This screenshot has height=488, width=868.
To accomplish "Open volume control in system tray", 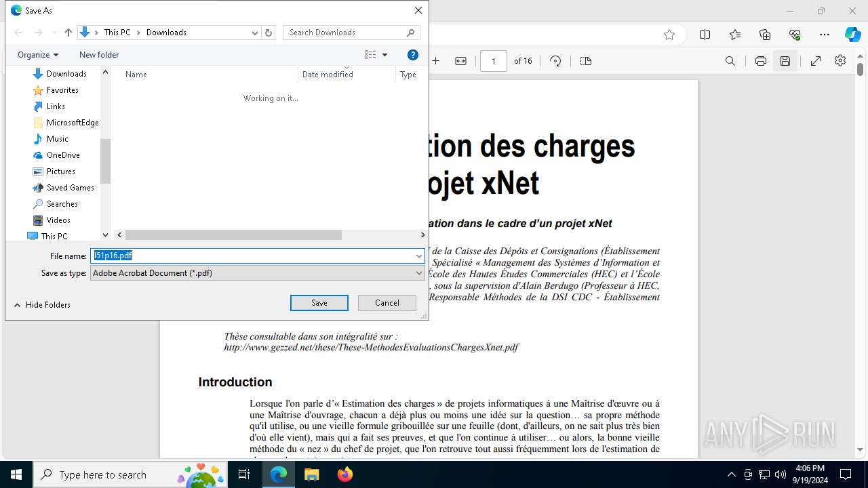I will [781, 474].
